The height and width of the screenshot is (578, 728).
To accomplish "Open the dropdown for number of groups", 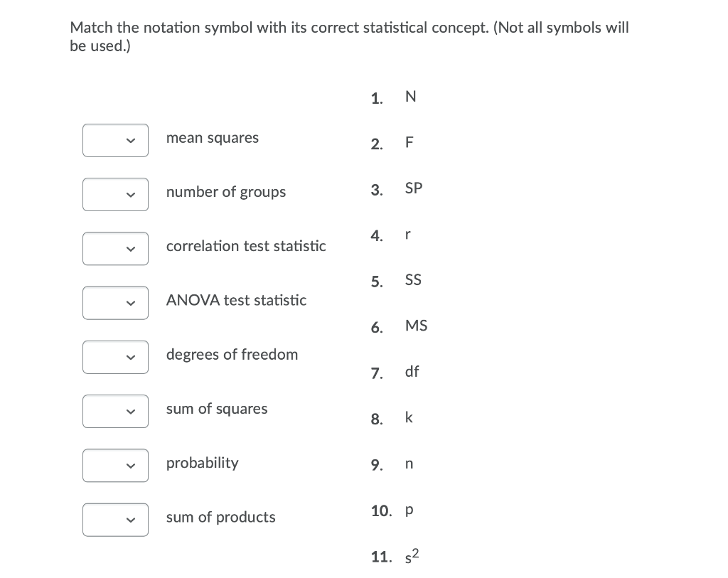I will (x=116, y=195).
